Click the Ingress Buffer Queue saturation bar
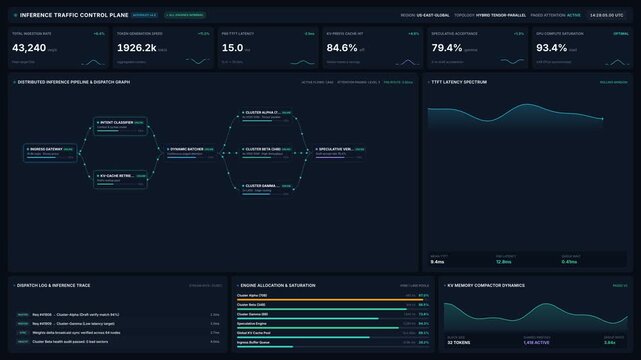Viewport: 641px width, 360px height. click(265, 347)
